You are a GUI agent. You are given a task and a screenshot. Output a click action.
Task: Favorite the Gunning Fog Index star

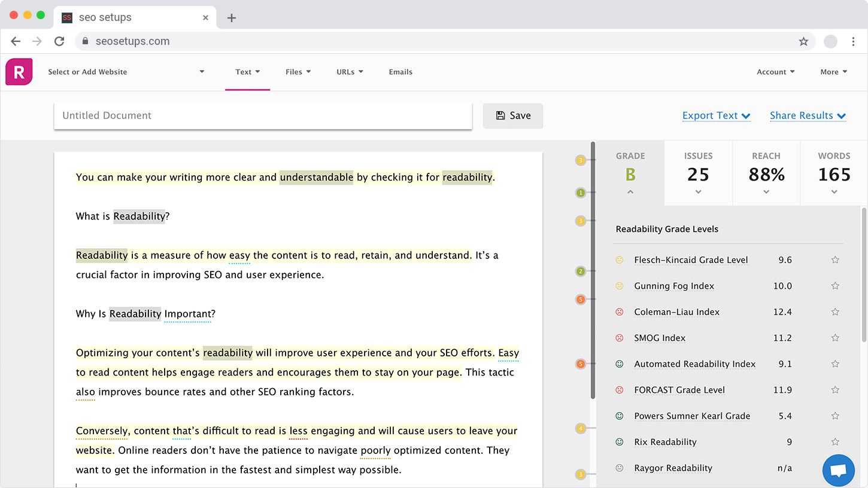(835, 286)
